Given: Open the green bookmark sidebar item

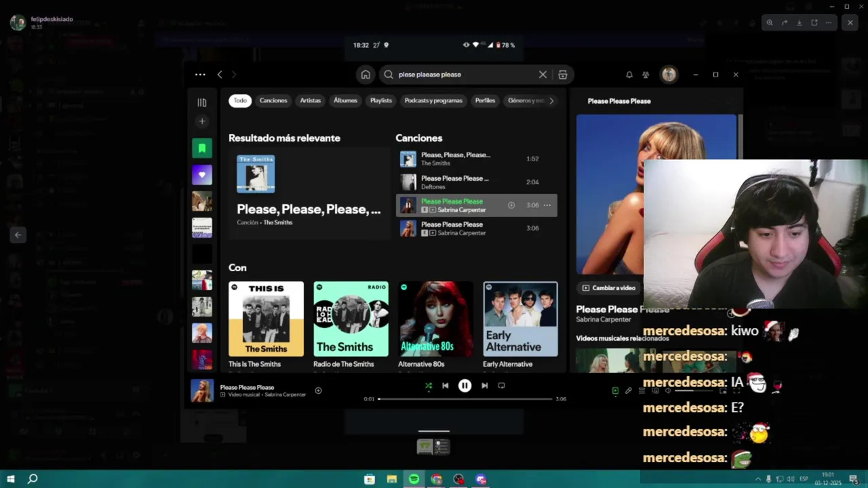Looking at the screenshot, I should pyautogui.click(x=202, y=148).
